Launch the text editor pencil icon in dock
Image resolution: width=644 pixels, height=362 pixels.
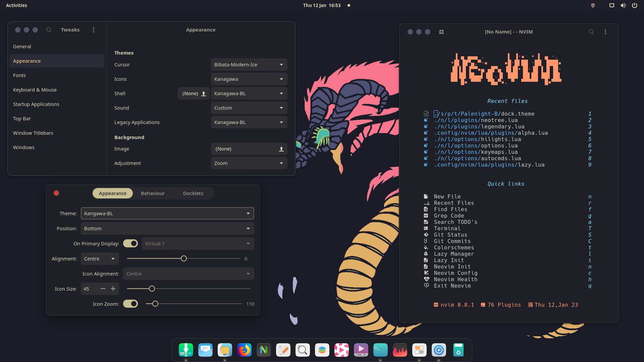(x=283, y=350)
